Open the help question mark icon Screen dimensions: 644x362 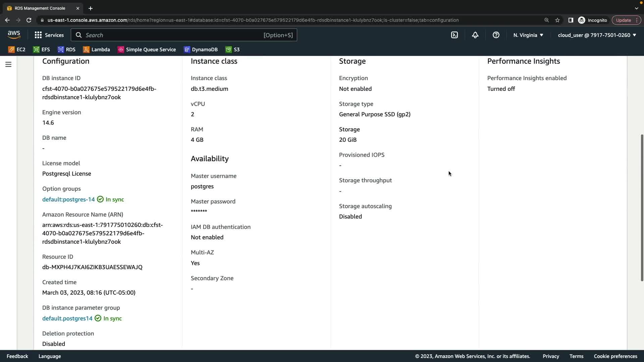(496, 35)
